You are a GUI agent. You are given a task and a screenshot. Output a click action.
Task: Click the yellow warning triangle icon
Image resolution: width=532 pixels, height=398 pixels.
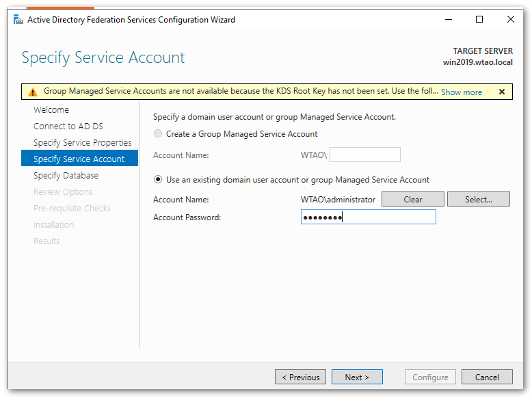pyautogui.click(x=33, y=92)
